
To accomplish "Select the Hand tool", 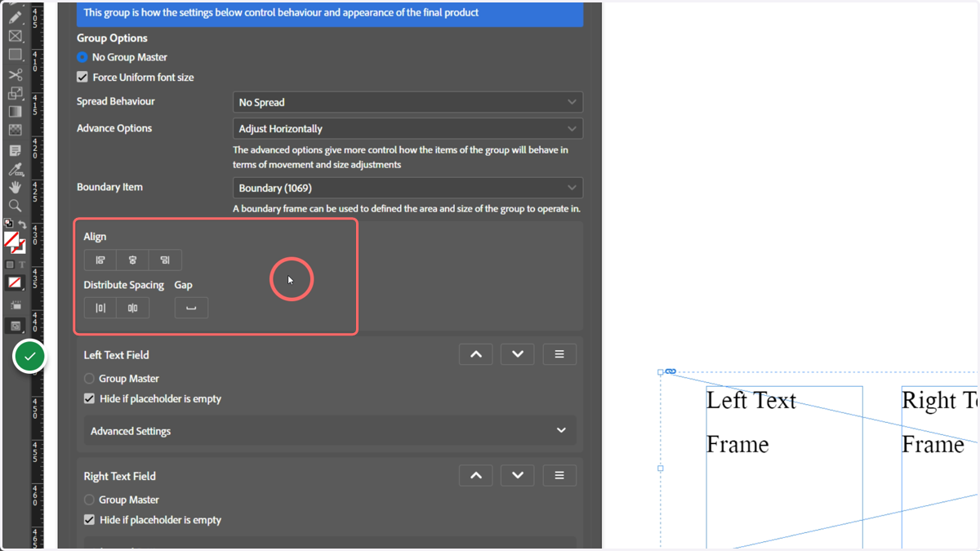I will point(15,188).
